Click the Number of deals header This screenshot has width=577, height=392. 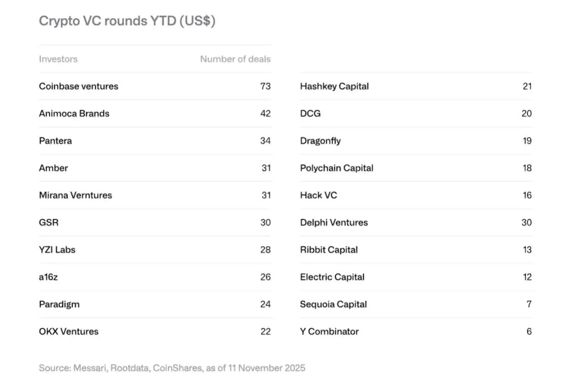pyautogui.click(x=235, y=59)
